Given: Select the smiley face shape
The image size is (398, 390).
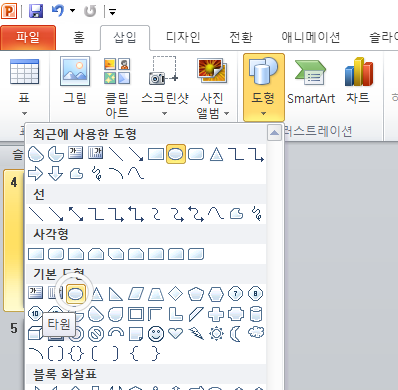Looking at the screenshot, I should pyautogui.click(x=156, y=334).
